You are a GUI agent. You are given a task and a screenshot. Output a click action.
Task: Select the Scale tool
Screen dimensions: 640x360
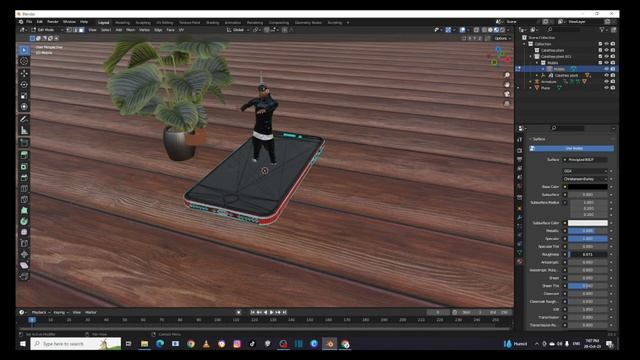(24, 96)
